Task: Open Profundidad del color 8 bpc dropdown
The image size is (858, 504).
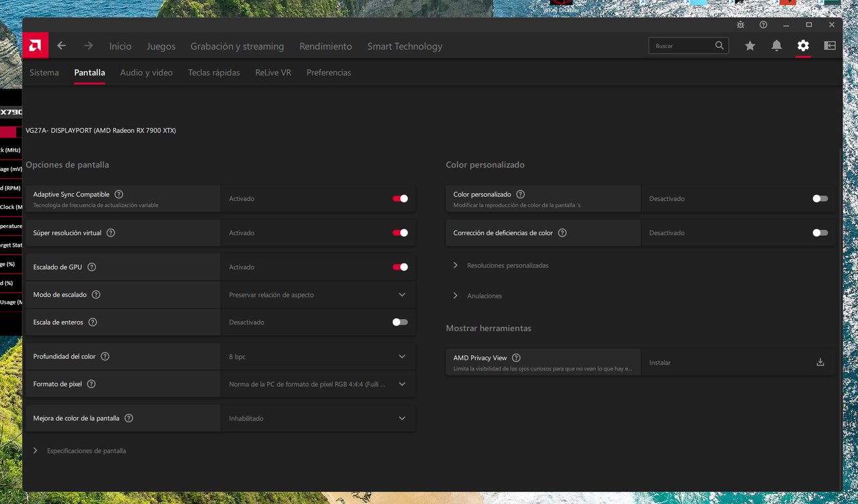Action: tap(318, 357)
